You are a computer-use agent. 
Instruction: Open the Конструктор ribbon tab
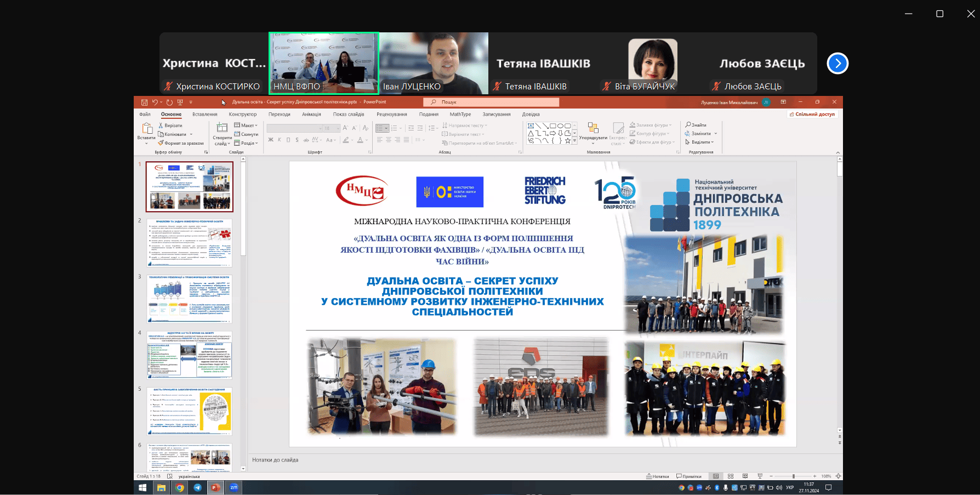242,115
